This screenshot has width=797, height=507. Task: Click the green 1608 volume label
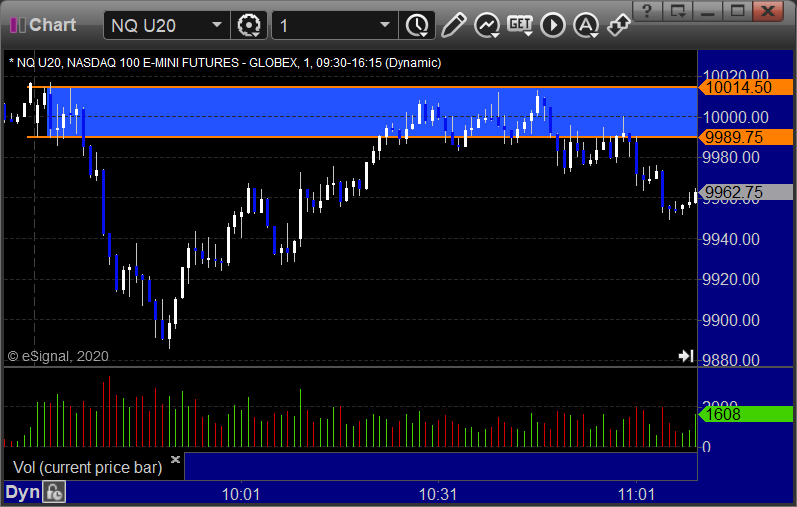click(746, 414)
